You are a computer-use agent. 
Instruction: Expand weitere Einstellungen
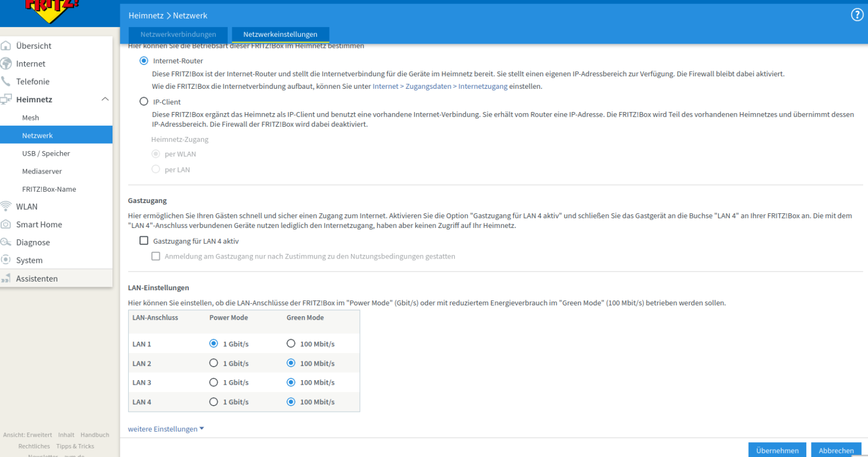[x=166, y=429]
